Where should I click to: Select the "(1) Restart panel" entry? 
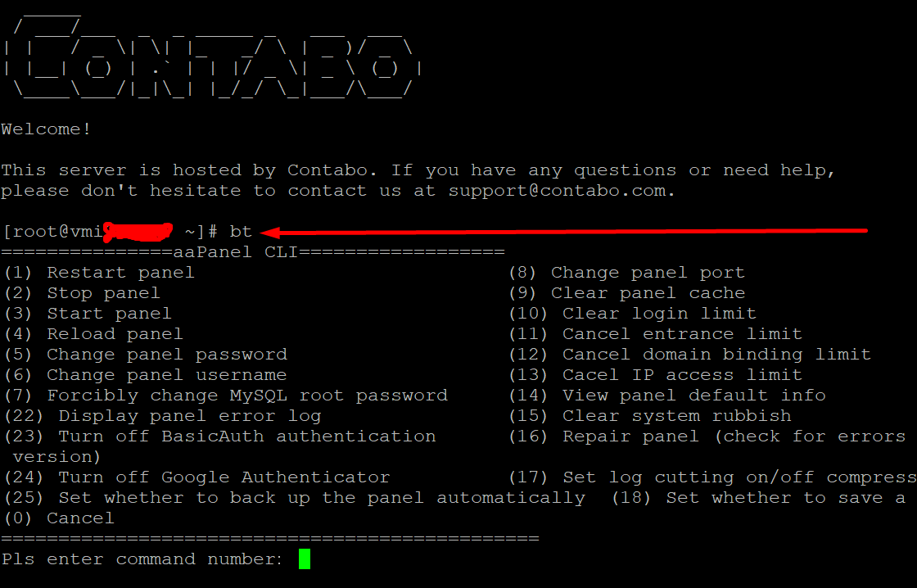tap(99, 273)
